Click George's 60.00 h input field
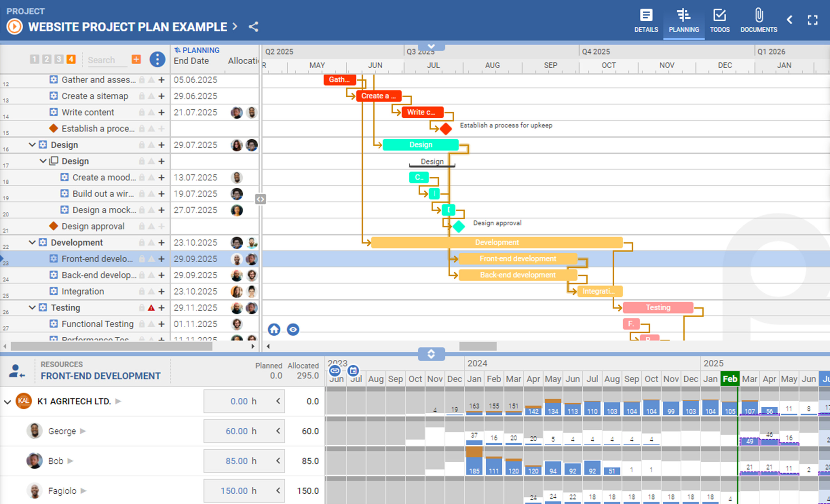Screen dimensions: 830x504 point(244,431)
